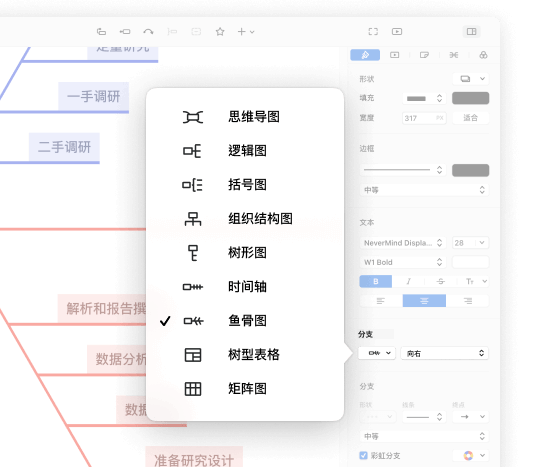Open 向右 direction dropdown
The image size is (540, 469).
[x=445, y=353]
